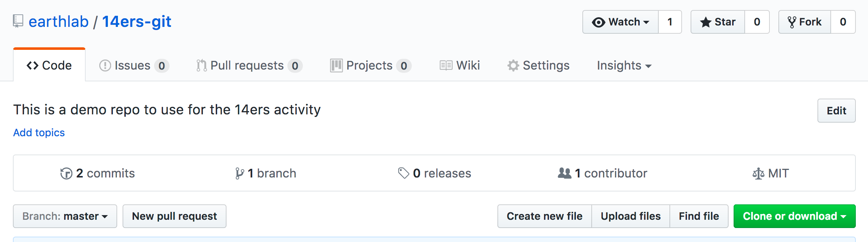This screenshot has height=242, width=868.
Task: Click the Projects count badge
Action: pyautogui.click(x=404, y=66)
